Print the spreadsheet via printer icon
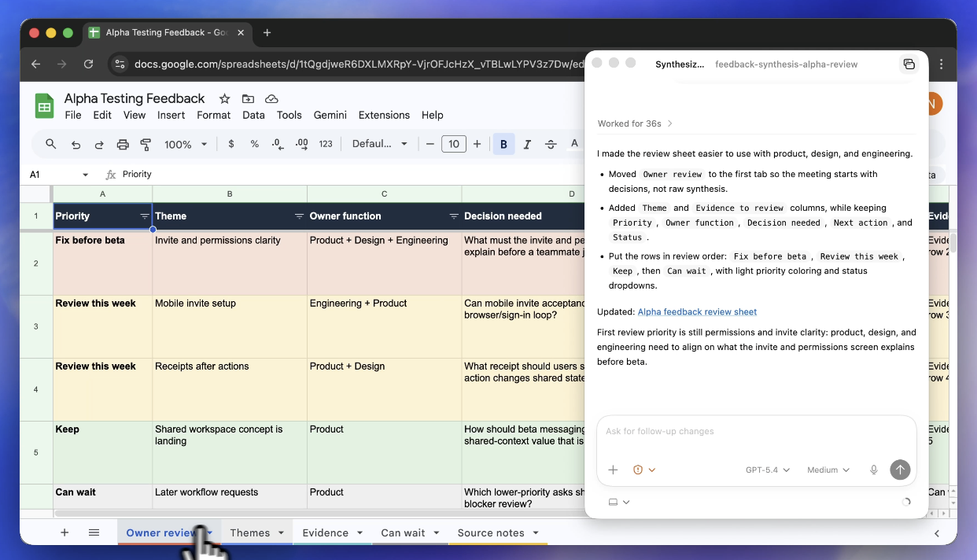The image size is (977, 560). pyautogui.click(x=123, y=144)
